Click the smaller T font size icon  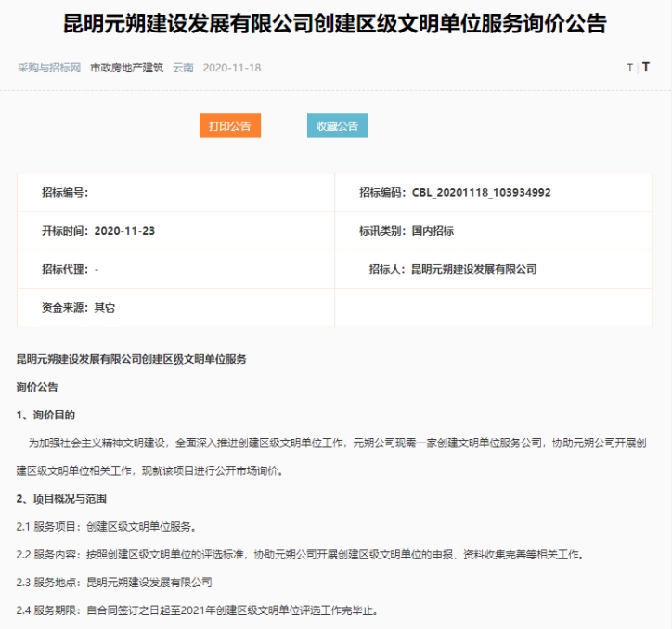coord(629,68)
